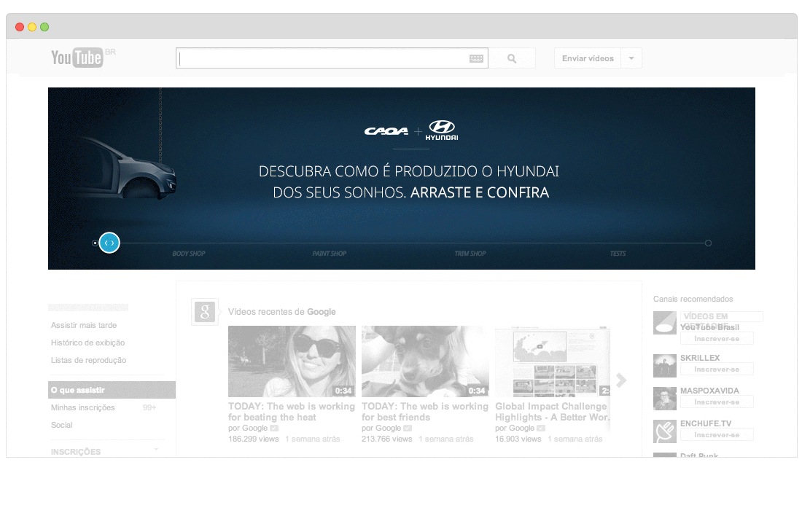Viewport: 802px width, 532px height.
Task: Click the YouTube BR logo
Action: (x=83, y=58)
